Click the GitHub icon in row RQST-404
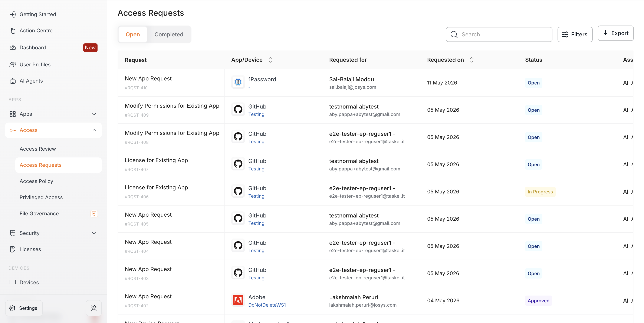Viewport: 644px width, 323px height. 238,245
